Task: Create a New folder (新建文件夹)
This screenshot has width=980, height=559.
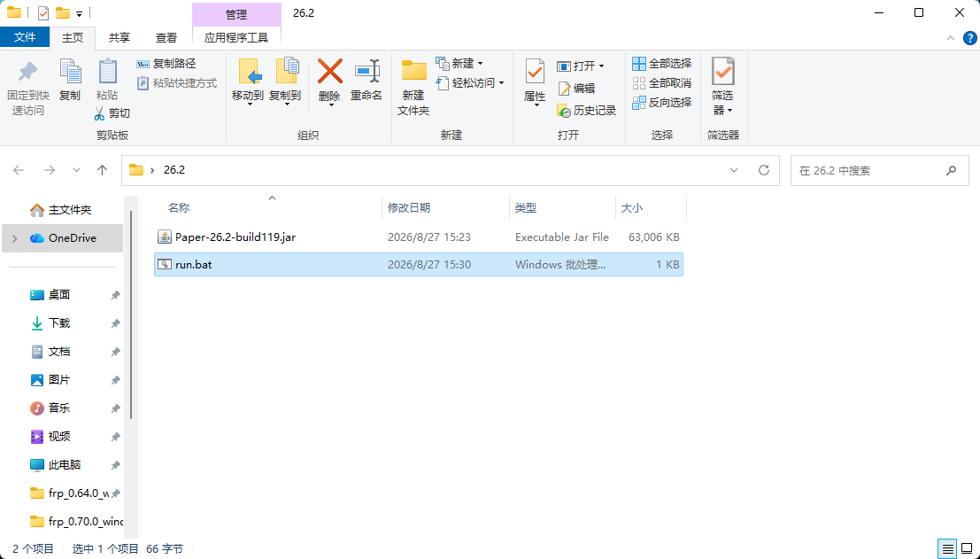Action: tap(413, 87)
